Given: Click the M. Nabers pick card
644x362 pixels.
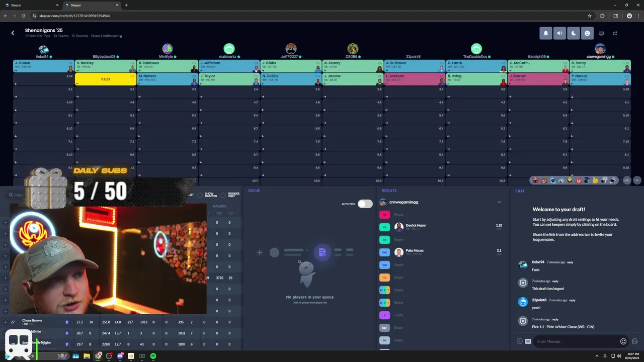Looking at the screenshot, I should pos(168,79).
